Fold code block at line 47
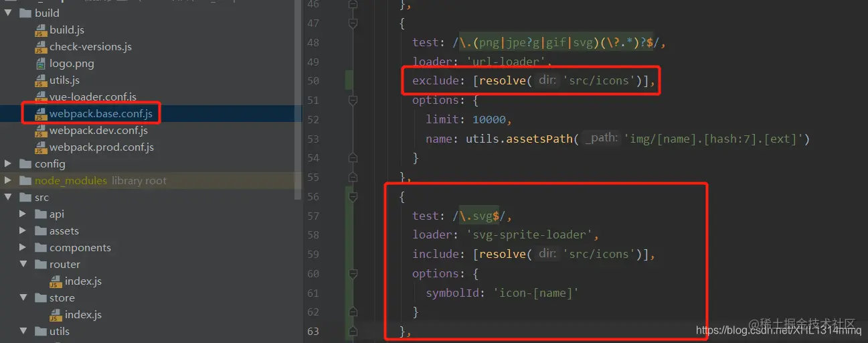 [352, 23]
